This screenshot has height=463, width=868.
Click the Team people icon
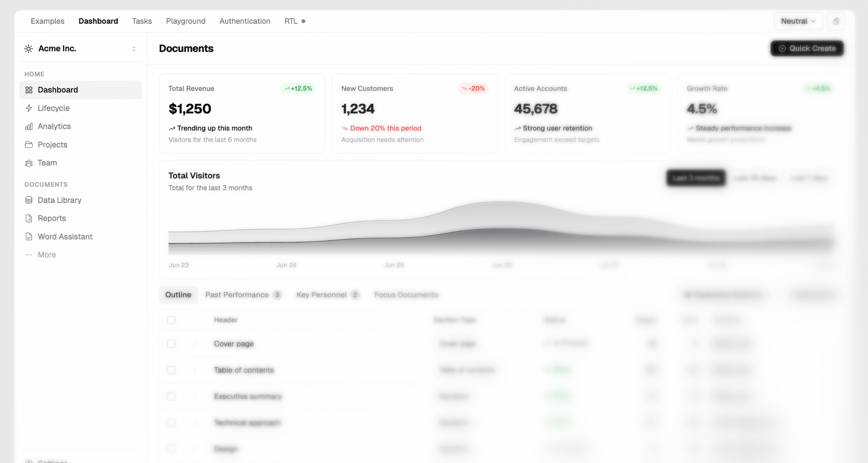click(x=29, y=163)
